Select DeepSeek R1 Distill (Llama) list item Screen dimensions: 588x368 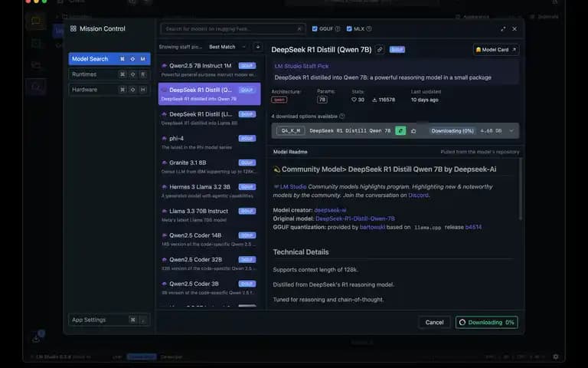tap(209, 118)
